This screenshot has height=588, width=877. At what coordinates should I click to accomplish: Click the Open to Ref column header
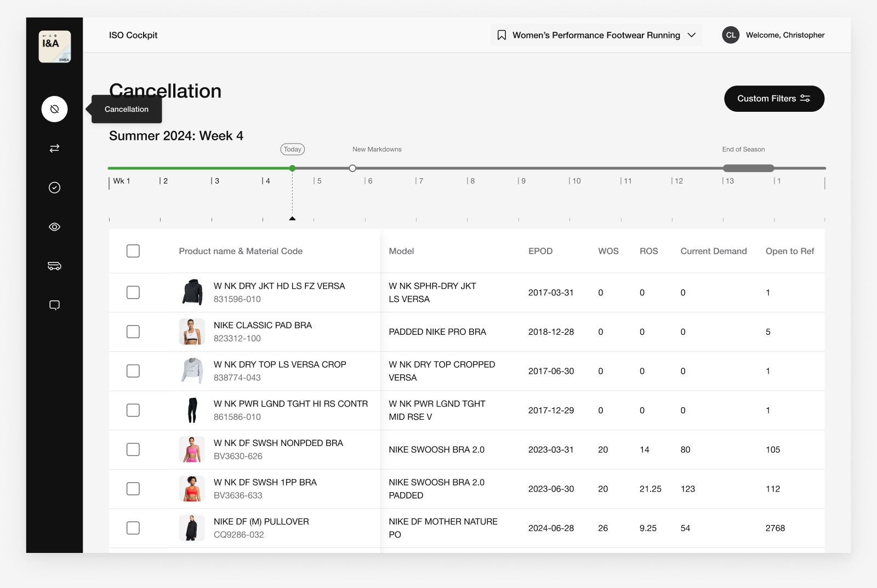click(790, 251)
